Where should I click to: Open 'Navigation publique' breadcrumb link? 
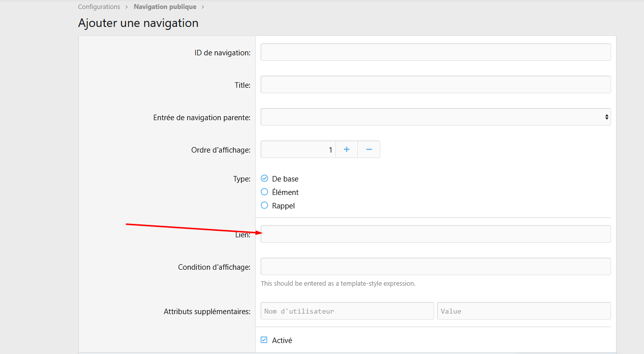click(165, 7)
